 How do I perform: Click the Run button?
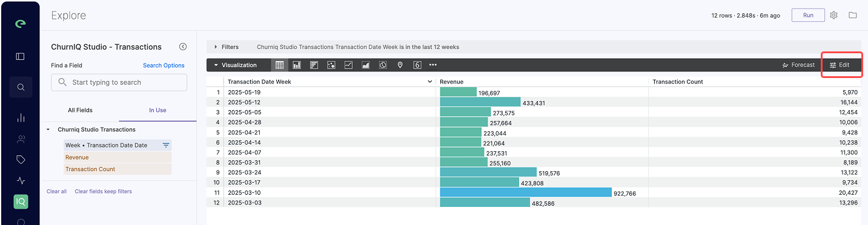click(808, 15)
